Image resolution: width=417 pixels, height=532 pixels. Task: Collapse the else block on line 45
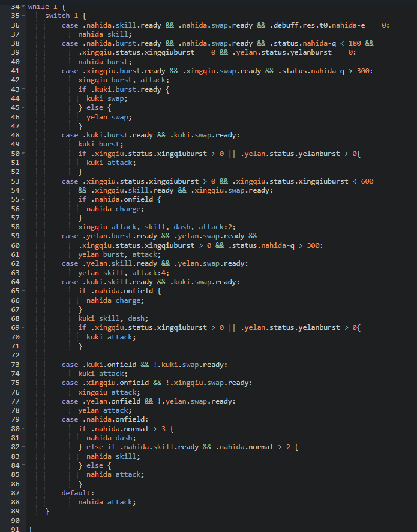(23, 107)
